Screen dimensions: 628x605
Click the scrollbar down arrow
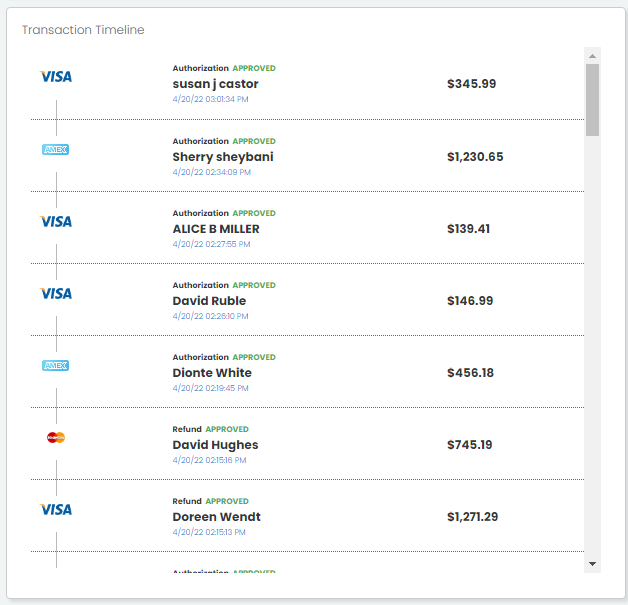coord(592,564)
